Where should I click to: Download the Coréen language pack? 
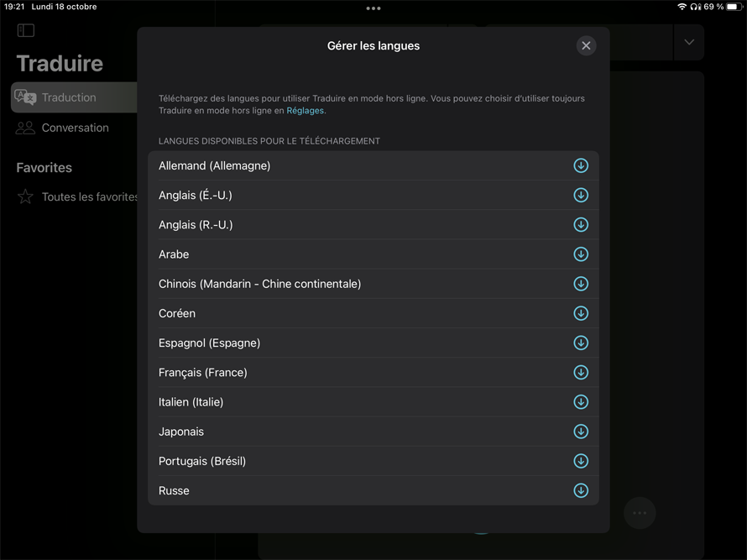(580, 313)
